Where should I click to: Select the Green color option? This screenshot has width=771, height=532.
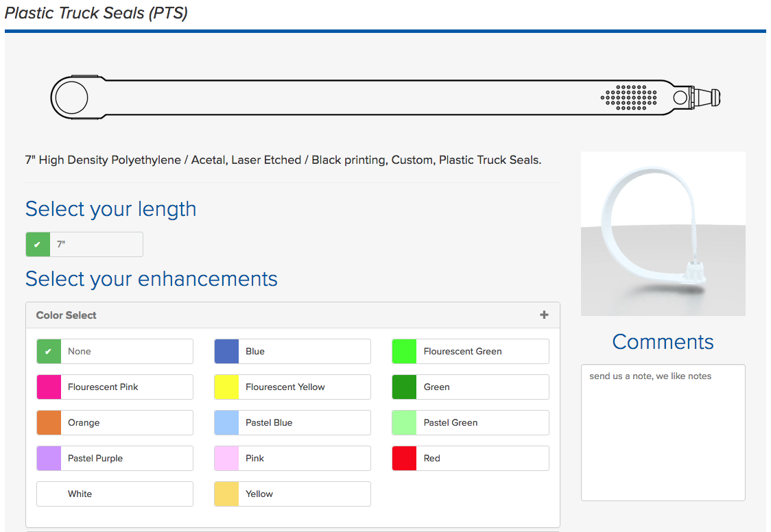coord(471,387)
